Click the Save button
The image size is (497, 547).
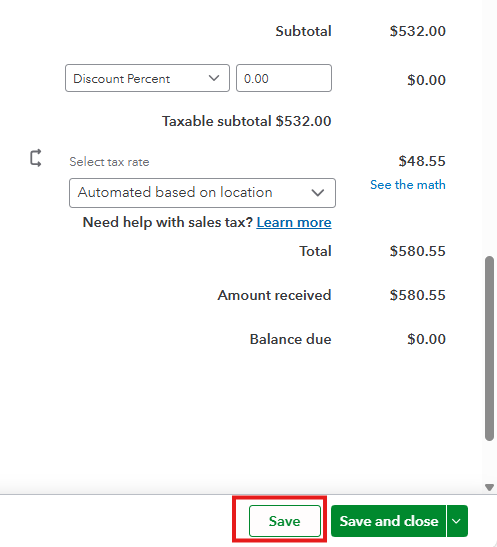point(285,521)
